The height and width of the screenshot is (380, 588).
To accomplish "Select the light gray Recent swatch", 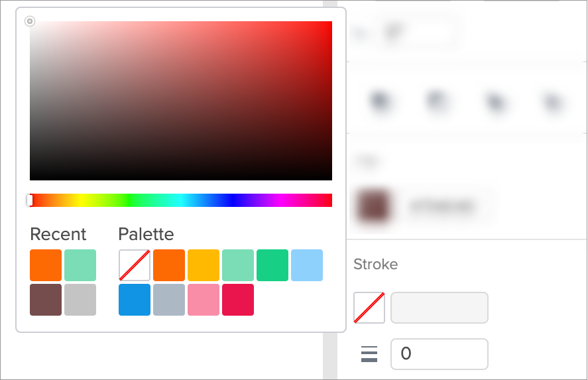I will 80,300.
